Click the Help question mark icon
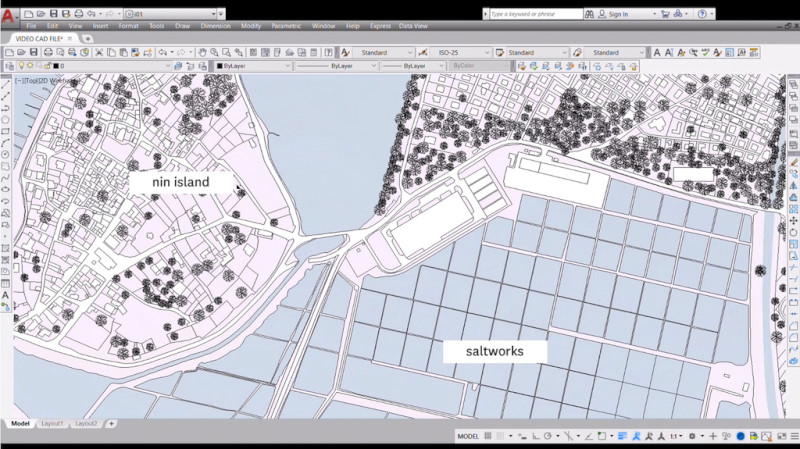 [x=703, y=15]
